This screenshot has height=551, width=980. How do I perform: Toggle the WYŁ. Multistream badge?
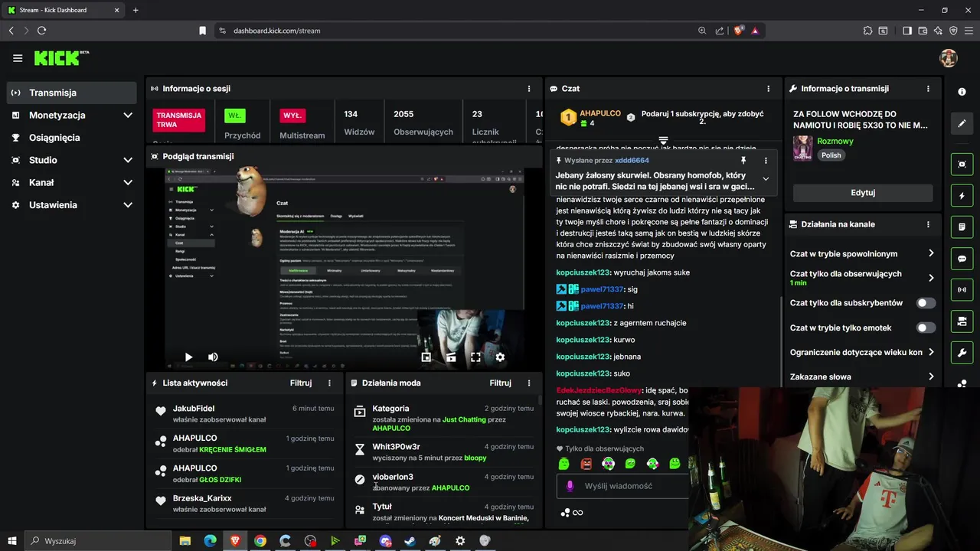tap(292, 116)
